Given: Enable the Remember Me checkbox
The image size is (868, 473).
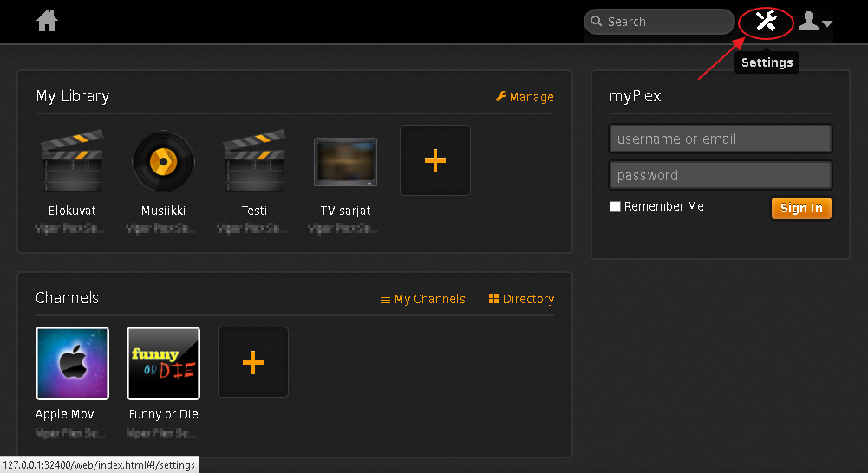Looking at the screenshot, I should 615,207.
